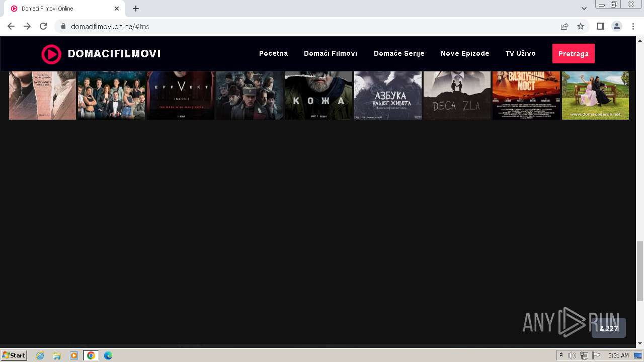Viewport: 644px width, 362px height.
Task: Click the DomaciFilmovi play logo icon
Action: click(x=51, y=54)
